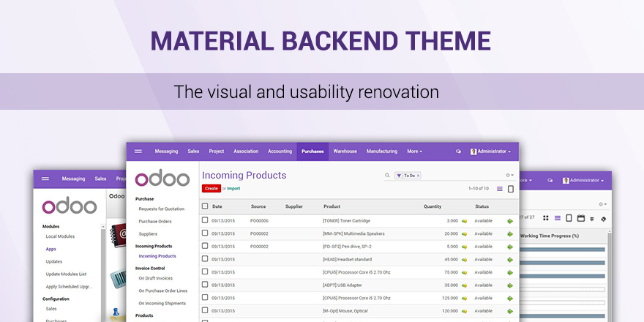This screenshot has width=644, height=322.
Task: Open the hamburger menu in the Purchases window
Action: coord(138,151)
